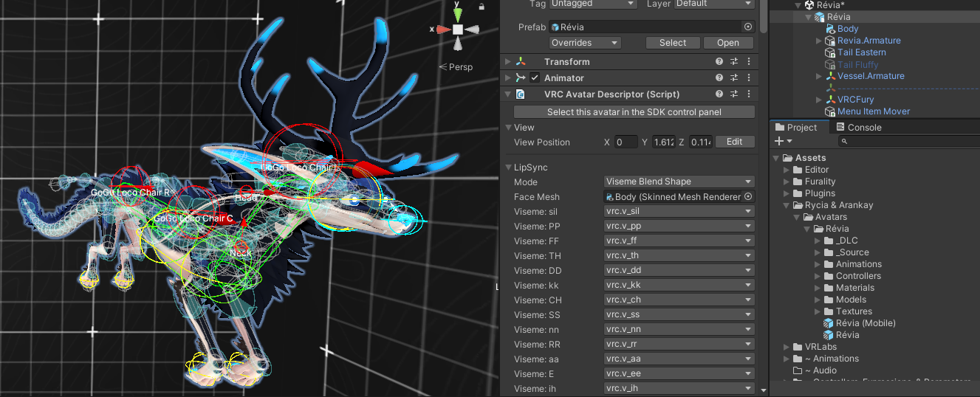Click the Prefab object picker circle icon

pos(748,27)
